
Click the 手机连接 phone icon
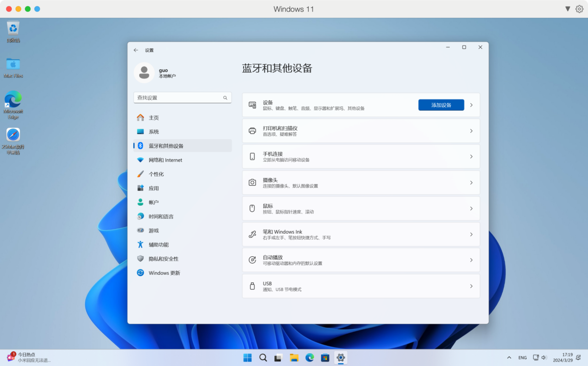252,157
